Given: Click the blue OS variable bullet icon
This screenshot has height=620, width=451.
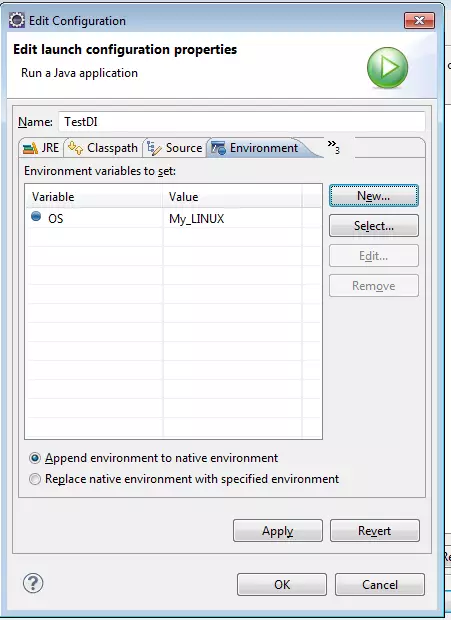Looking at the screenshot, I should [36, 216].
